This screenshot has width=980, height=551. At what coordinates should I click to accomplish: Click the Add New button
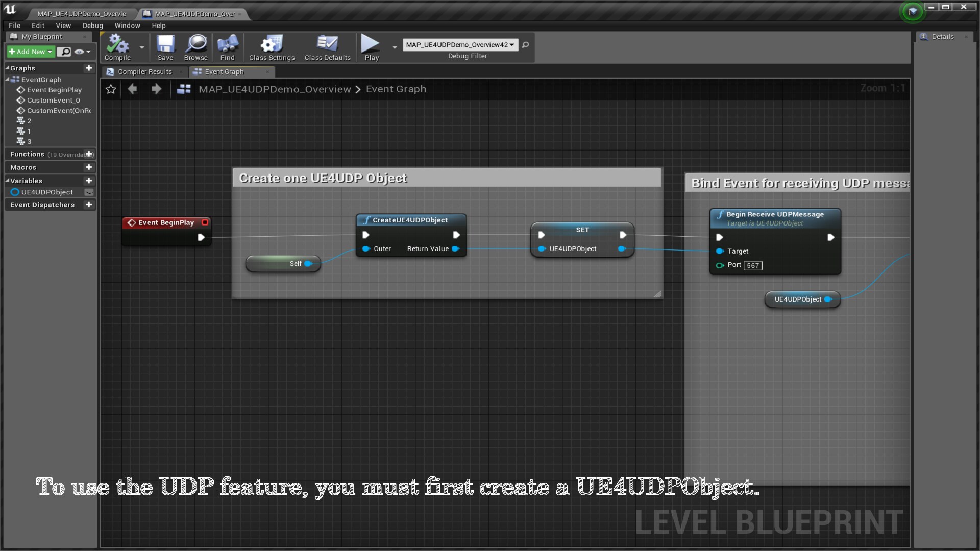30,52
